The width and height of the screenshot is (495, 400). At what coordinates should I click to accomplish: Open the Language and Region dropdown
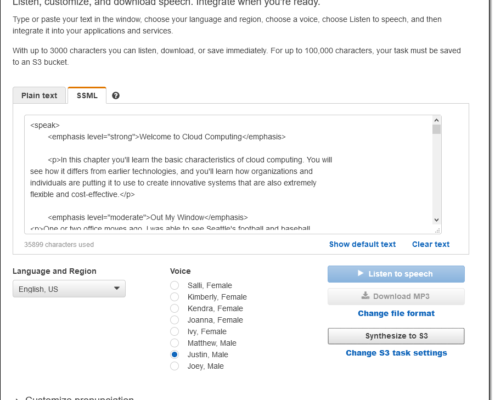tap(69, 289)
